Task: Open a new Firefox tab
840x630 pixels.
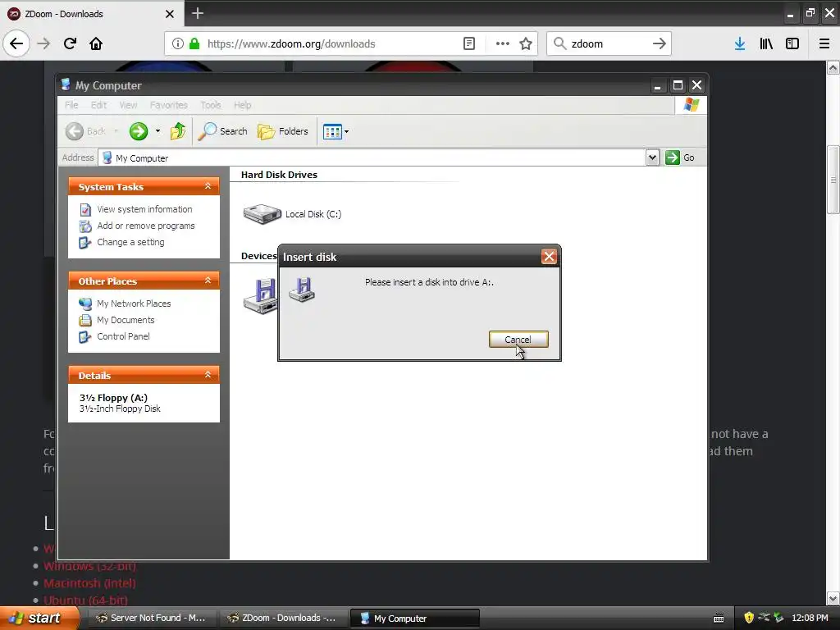Action: coord(198,13)
